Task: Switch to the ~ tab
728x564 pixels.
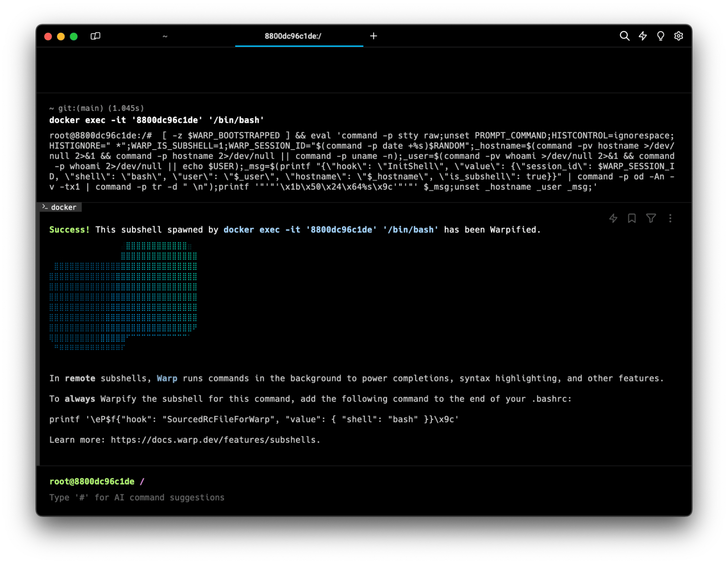Action: [165, 36]
